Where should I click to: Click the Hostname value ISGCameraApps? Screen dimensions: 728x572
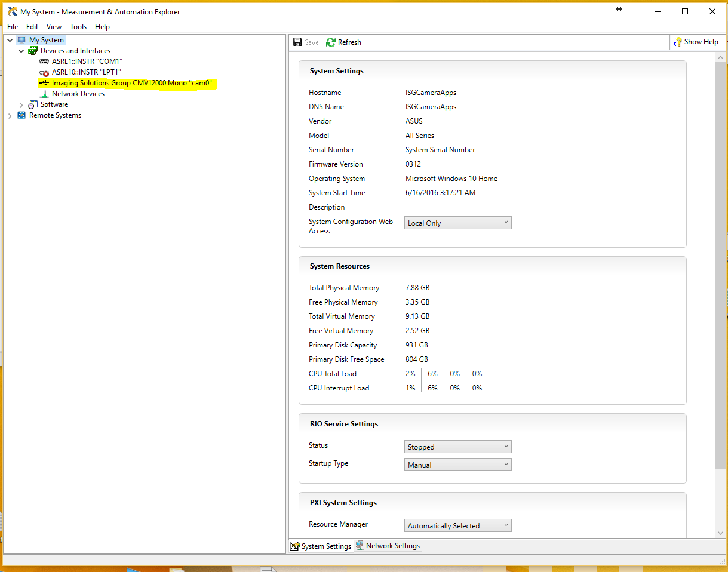point(431,93)
